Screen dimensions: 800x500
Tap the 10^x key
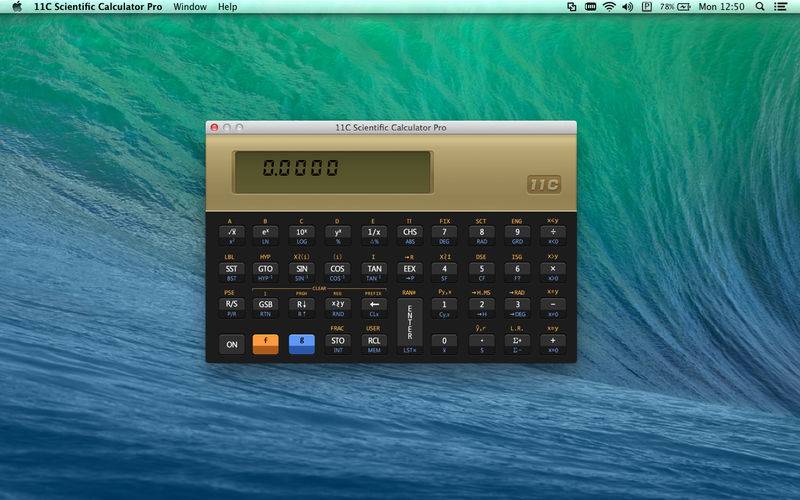[302, 235]
